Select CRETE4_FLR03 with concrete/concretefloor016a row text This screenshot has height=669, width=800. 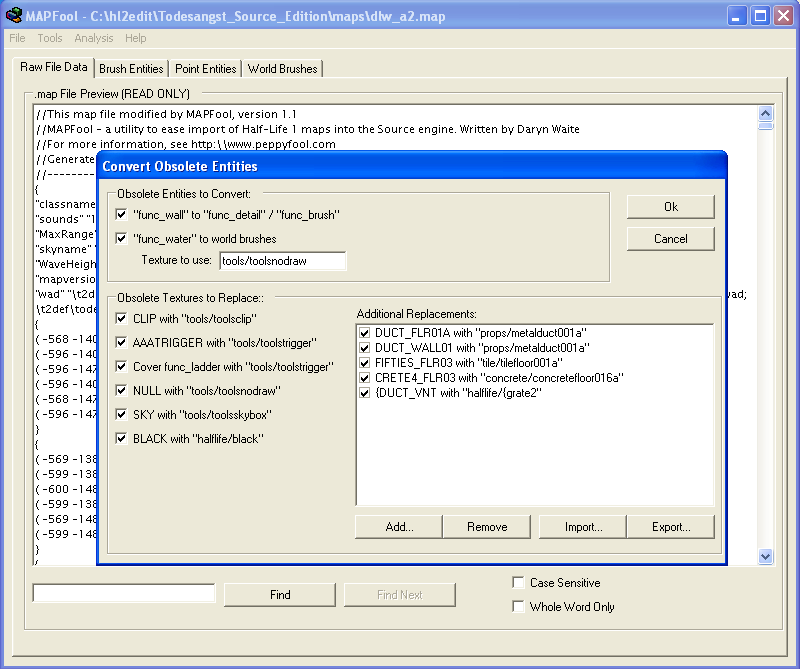point(499,378)
